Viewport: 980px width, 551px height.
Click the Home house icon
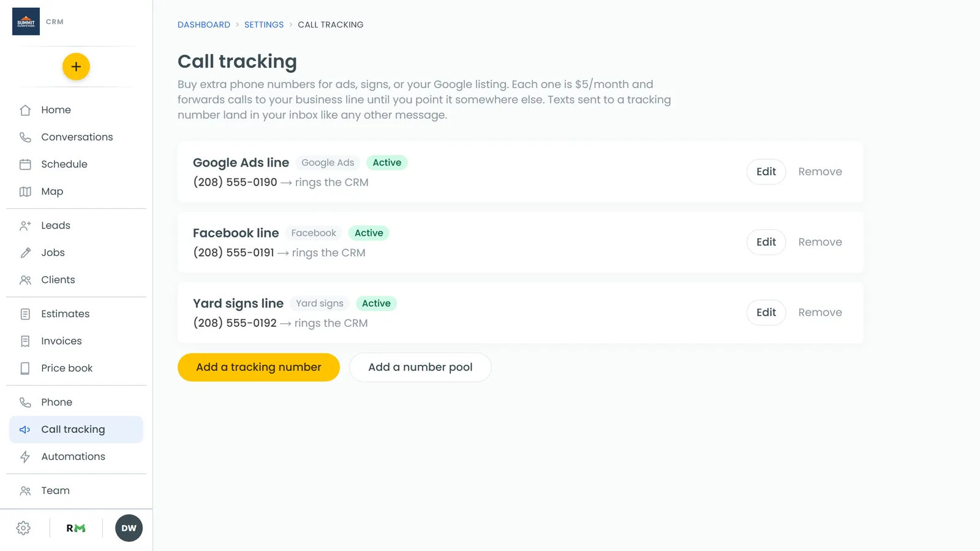click(x=25, y=110)
